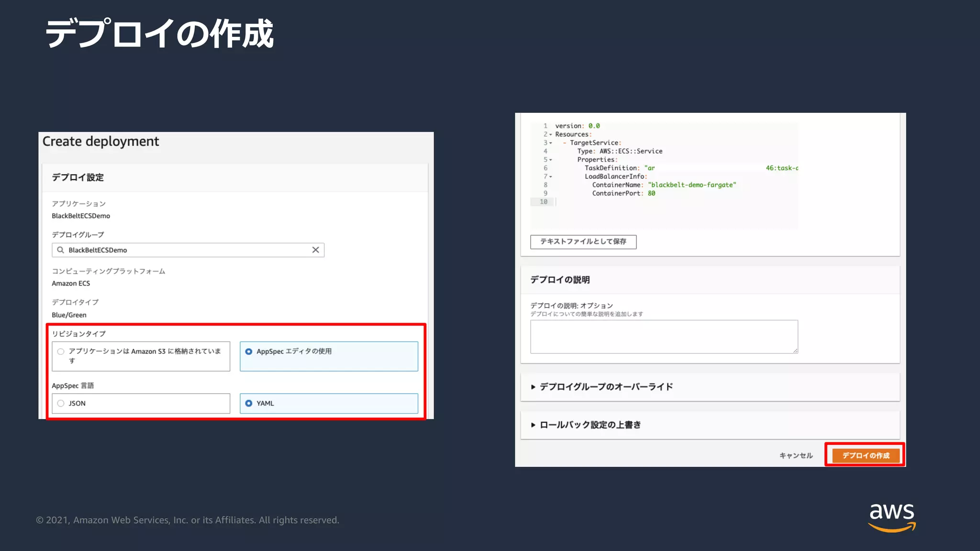Collapse the Resources fold arrow on line 2
The image size is (980, 551).
(551, 134)
